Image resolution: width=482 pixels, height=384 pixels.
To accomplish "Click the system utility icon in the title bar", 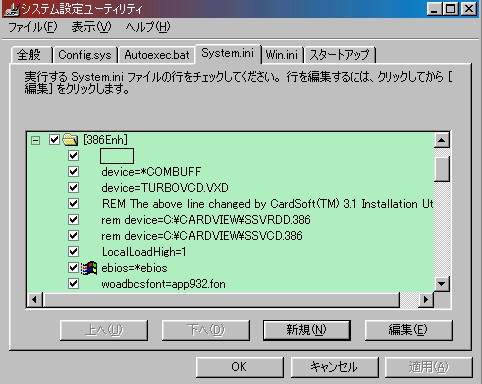I will 12,9.
